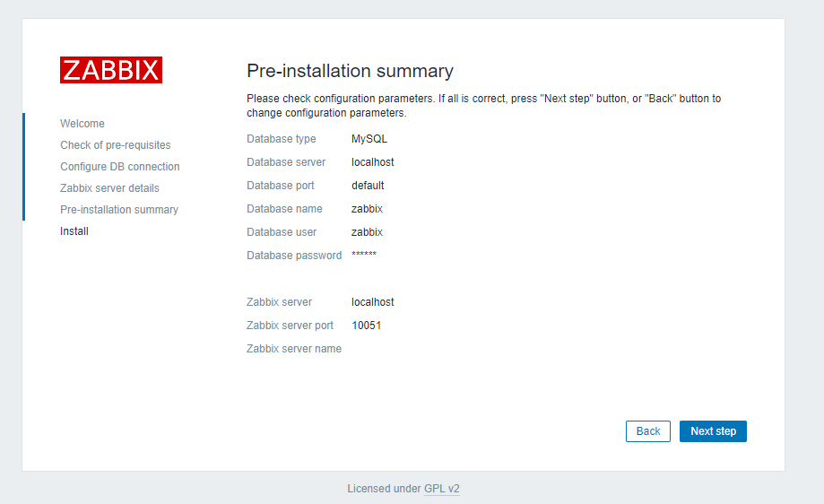Click the Database name zabbix value
The width and height of the screenshot is (824, 504).
coord(367,209)
